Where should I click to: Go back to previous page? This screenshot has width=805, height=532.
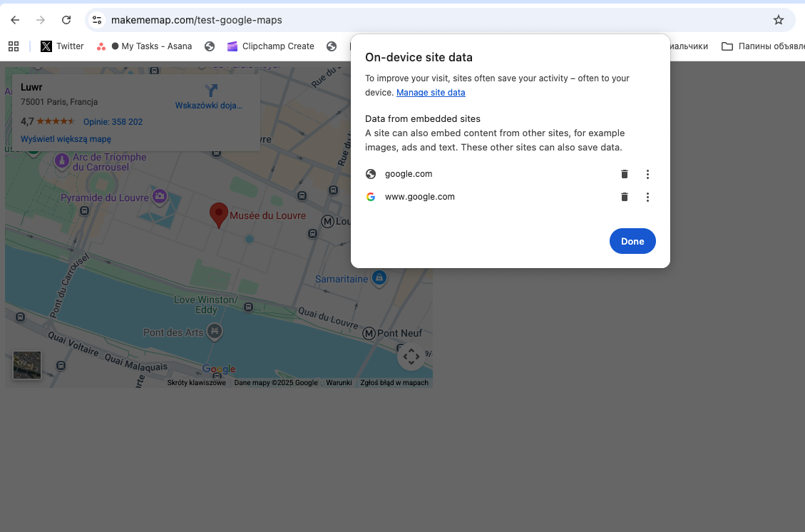15,20
